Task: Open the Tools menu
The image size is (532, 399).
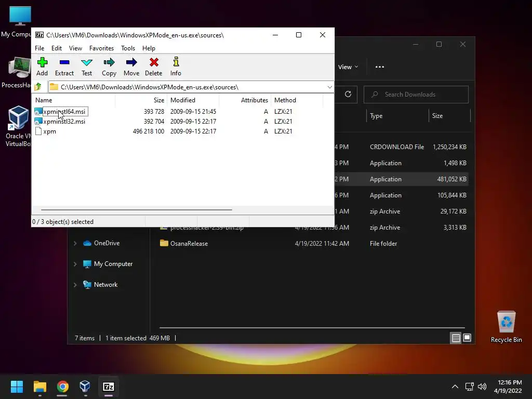Action: (128, 48)
